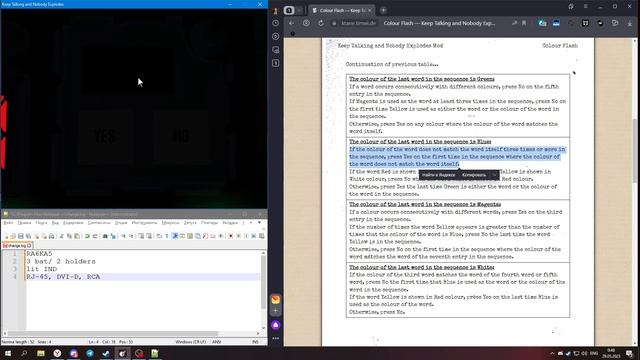Screen dimensions: 640x360
Task: Click the tab counter button showing 1
Action: 289,10
